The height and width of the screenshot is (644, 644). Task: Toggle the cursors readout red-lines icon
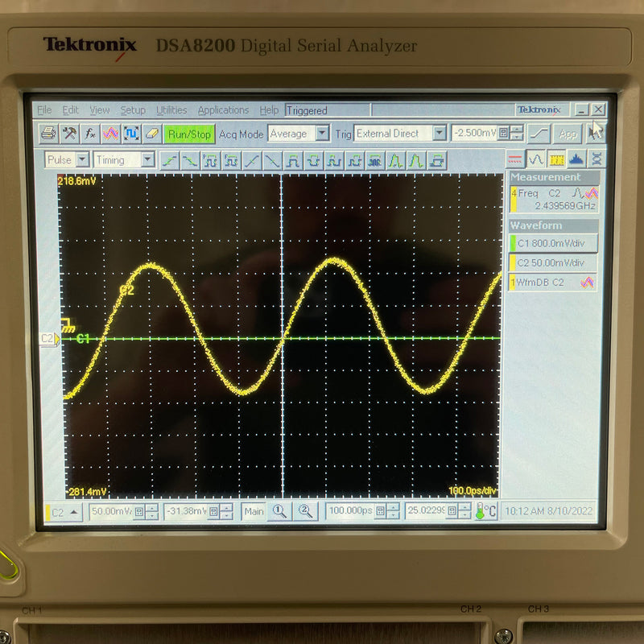coord(515,159)
